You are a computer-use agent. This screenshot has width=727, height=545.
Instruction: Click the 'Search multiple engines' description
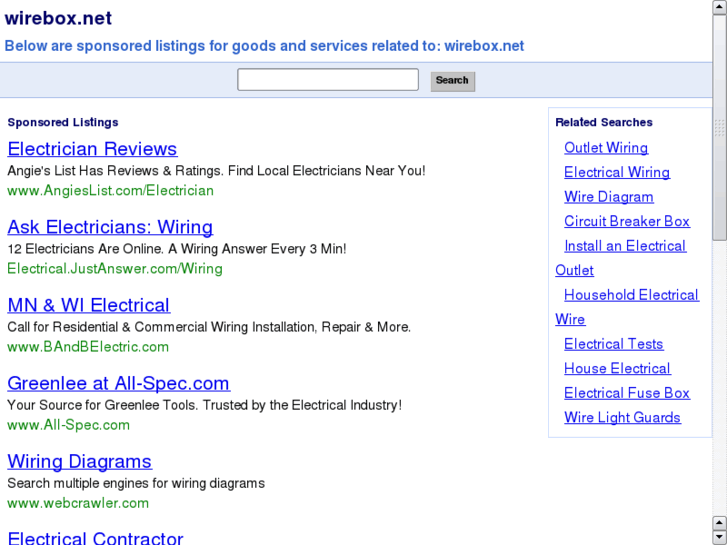pyautogui.click(x=136, y=483)
